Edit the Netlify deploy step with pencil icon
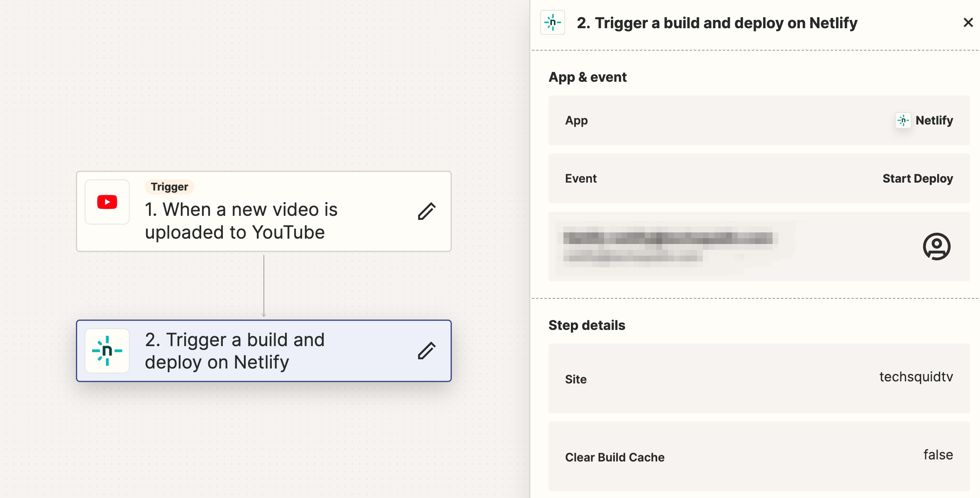 (427, 351)
